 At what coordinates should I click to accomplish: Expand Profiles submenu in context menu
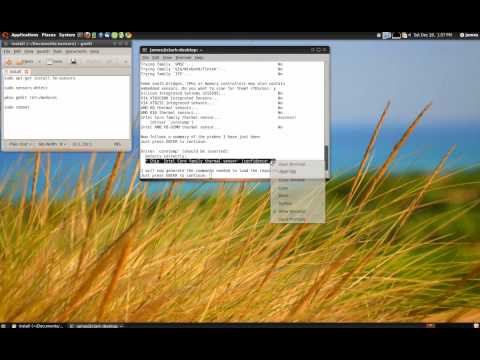pos(298,203)
